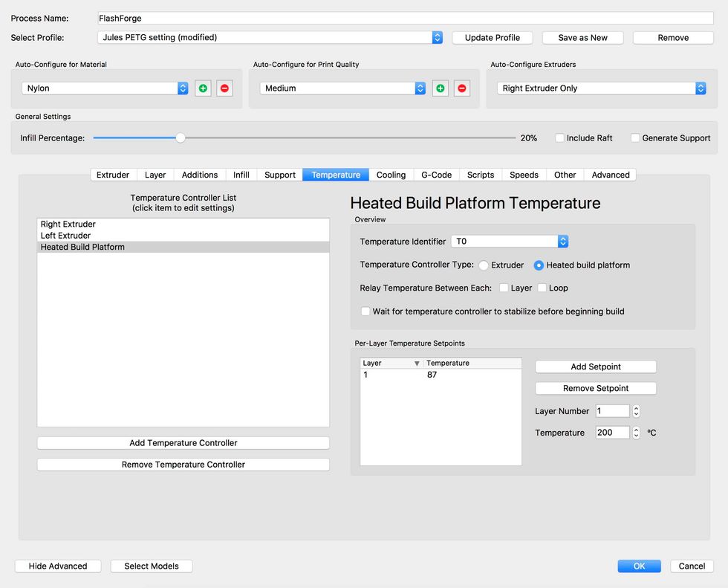Open the Temperature Identifier T0 dropdown
728x588 pixels.
click(x=510, y=242)
